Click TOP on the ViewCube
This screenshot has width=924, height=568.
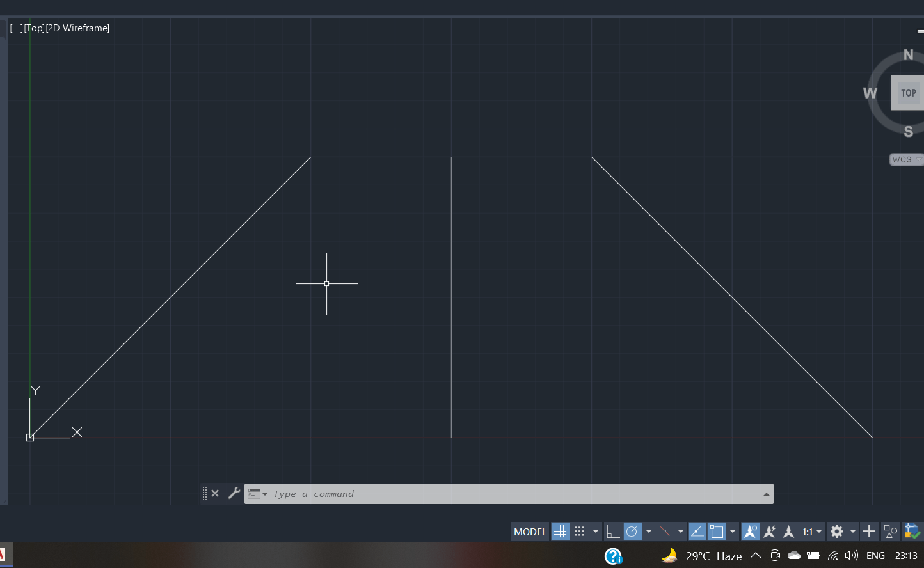907,92
